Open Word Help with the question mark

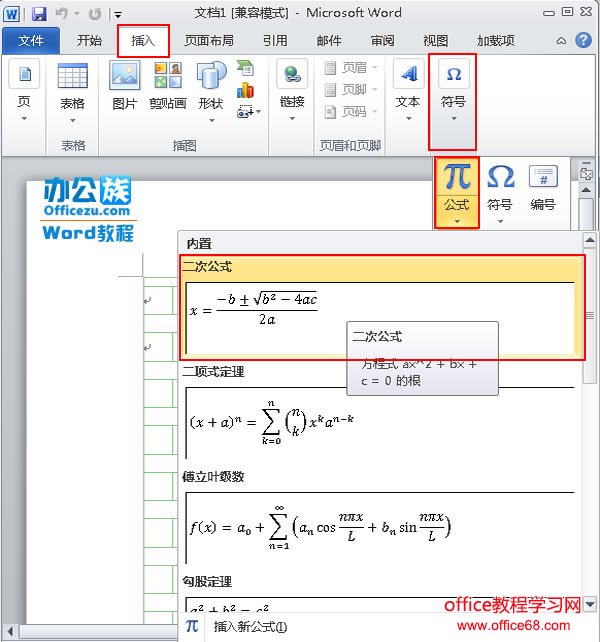583,40
